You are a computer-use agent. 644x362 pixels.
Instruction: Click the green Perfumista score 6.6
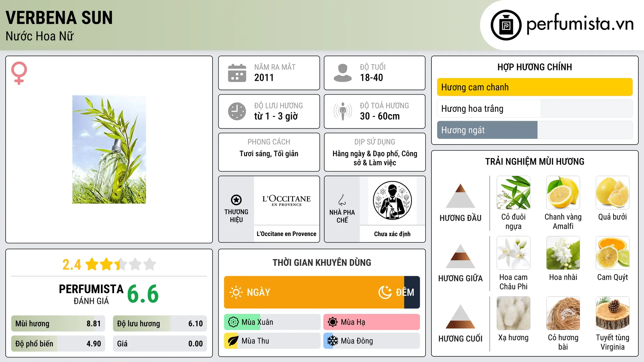point(143,294)
